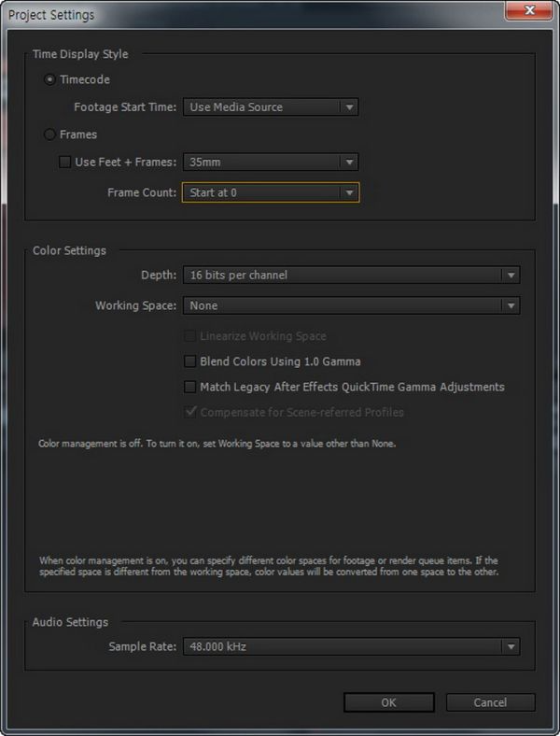Viewport: 560px width, 736px height.
Task: Click the Frame Count label
Action: pyautogui.click(x=142, y=192)
